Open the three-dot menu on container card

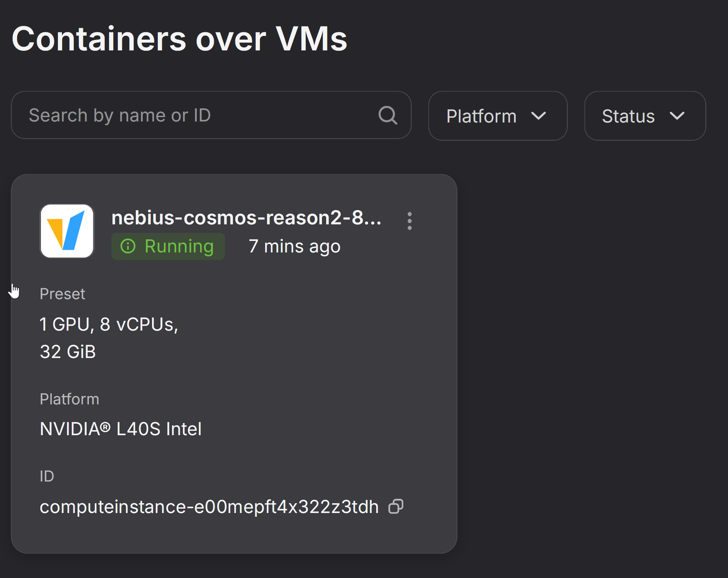pos(410,221)
